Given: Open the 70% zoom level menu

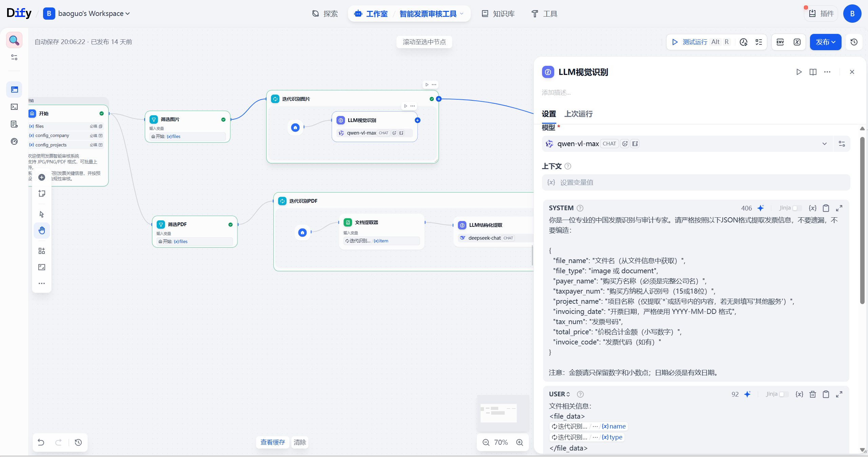Looking at the screenshot, I should tap(501, 442).
